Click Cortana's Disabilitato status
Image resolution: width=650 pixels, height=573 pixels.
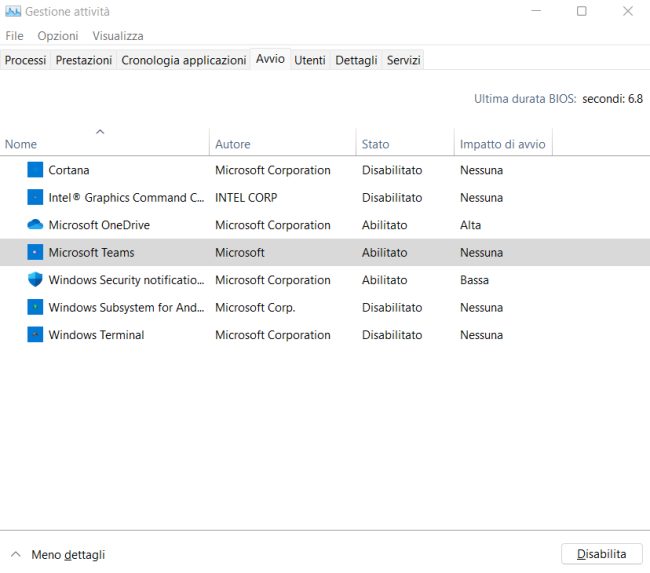[x=392, y=170]
